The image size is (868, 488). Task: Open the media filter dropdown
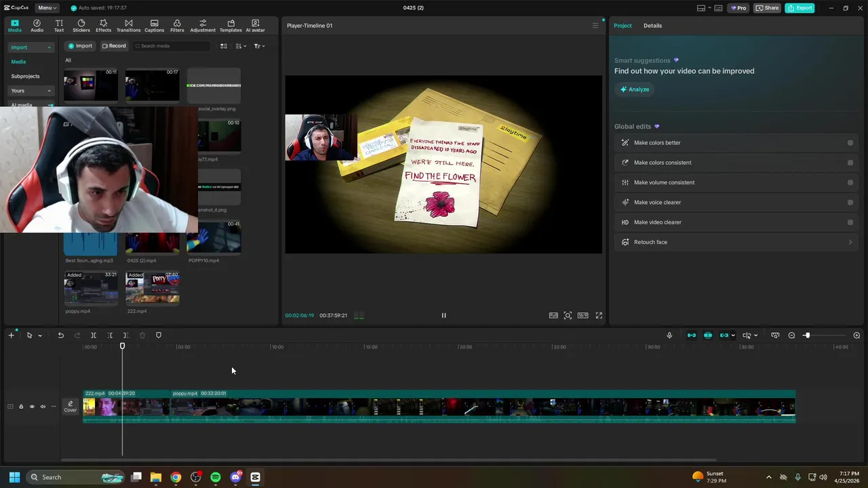259,46
